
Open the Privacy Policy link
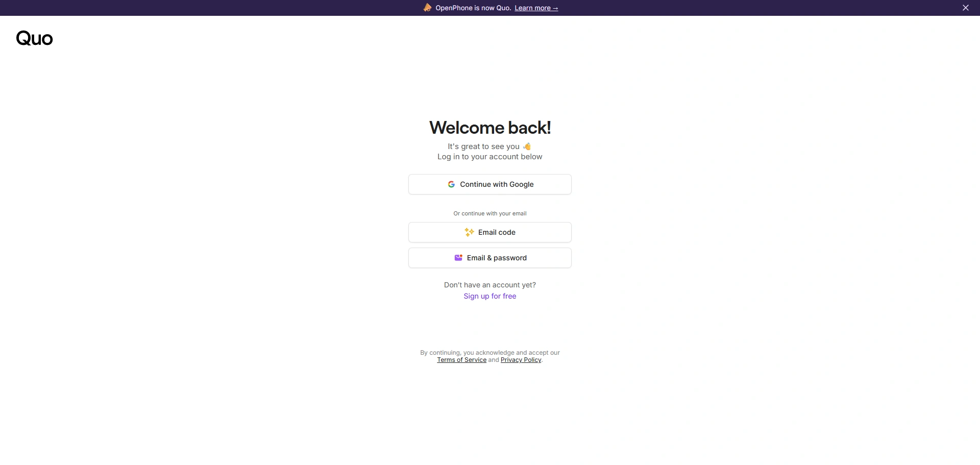[x=521, y=360]
